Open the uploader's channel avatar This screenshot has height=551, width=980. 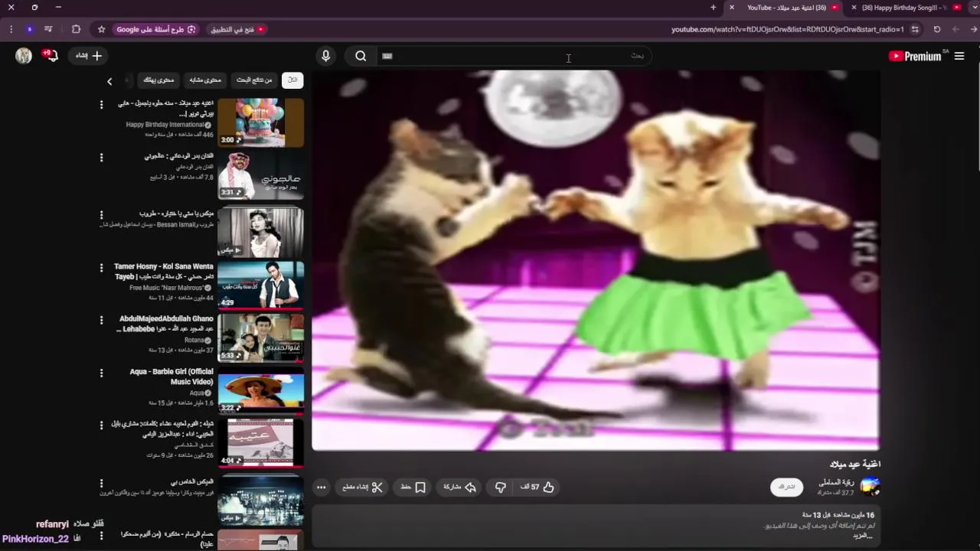(x=870, y=487)
